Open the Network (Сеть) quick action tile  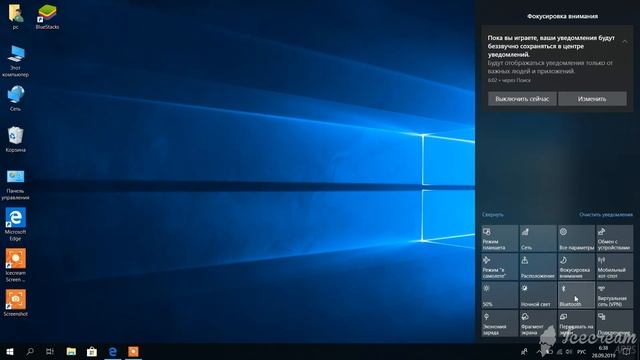pos(538,238)
